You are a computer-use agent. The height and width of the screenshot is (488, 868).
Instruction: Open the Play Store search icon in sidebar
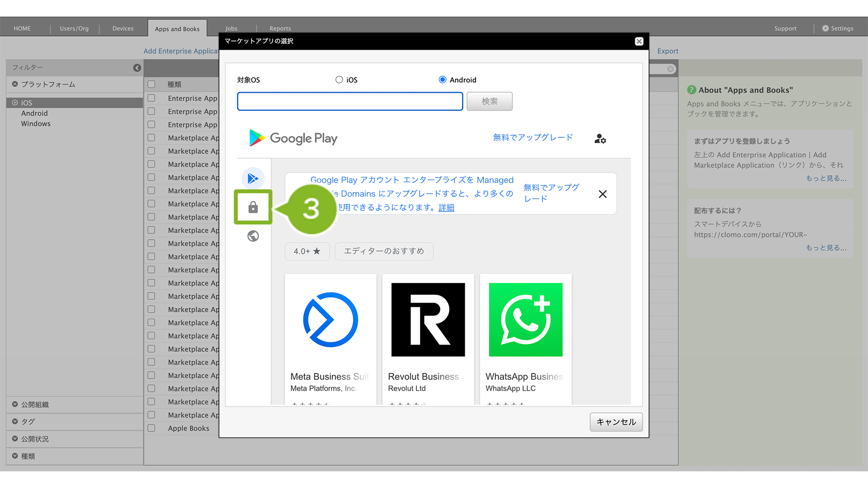click(253, 179)
